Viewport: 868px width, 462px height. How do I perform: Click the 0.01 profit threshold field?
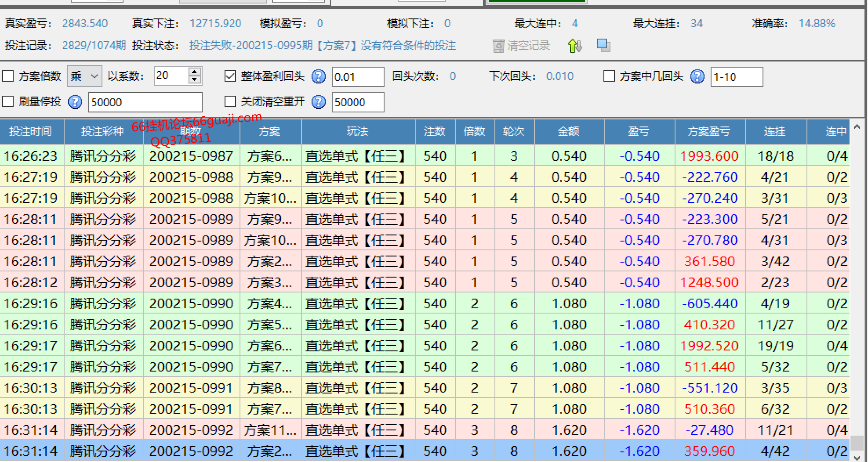click(x=358, y=77)
